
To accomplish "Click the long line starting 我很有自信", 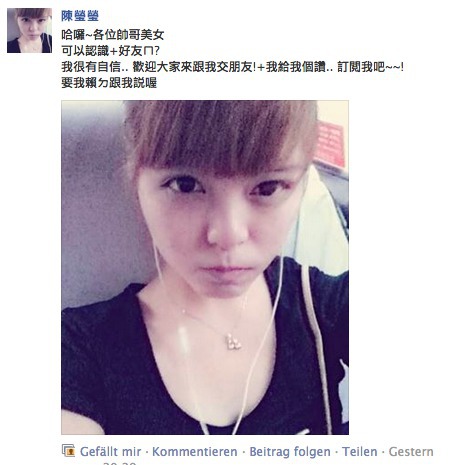I will click(x=233, y=67).
